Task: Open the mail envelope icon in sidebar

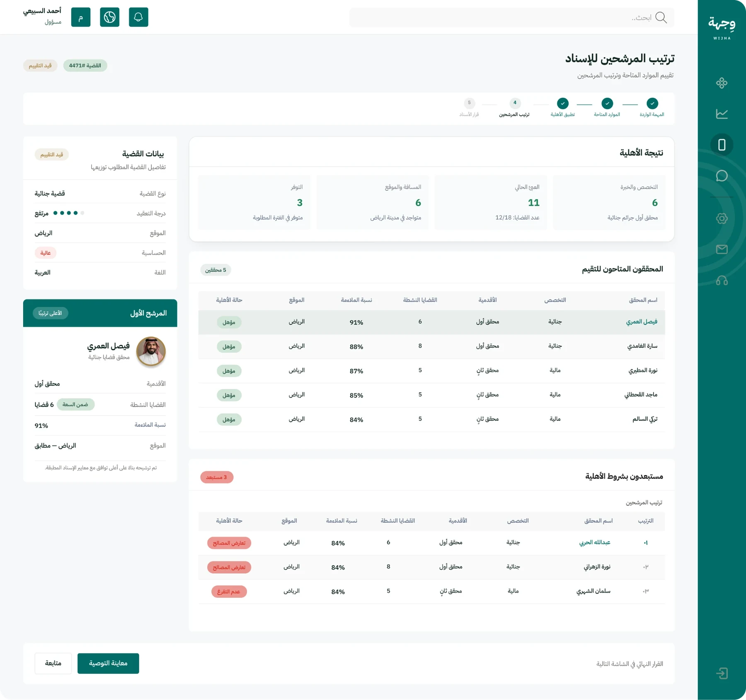Action: click(x=722, y=249)
